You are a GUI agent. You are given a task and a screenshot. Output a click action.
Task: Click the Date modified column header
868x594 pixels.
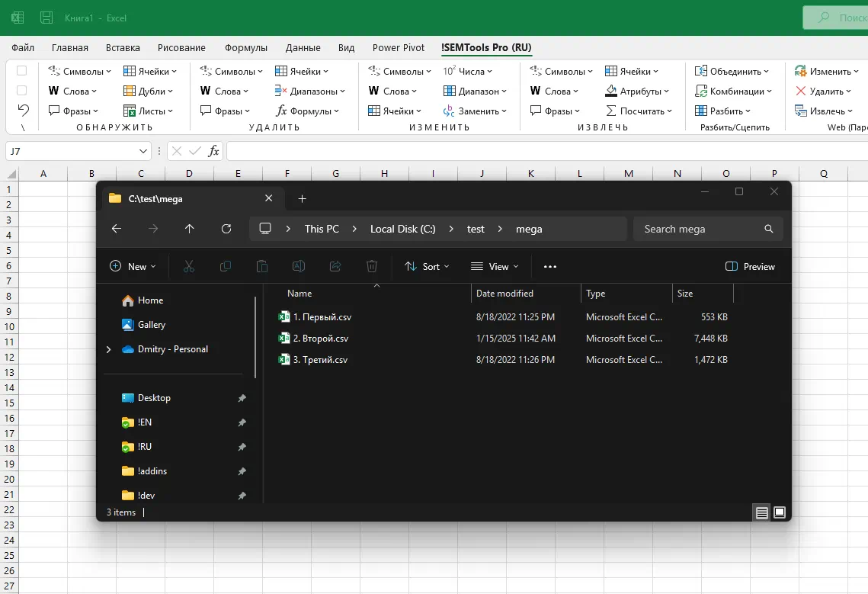[526, 294]
